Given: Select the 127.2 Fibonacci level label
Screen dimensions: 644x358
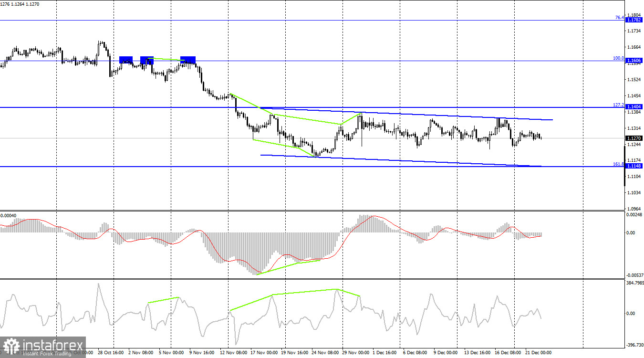Looking at the screenshot, I should coord(619,105).
